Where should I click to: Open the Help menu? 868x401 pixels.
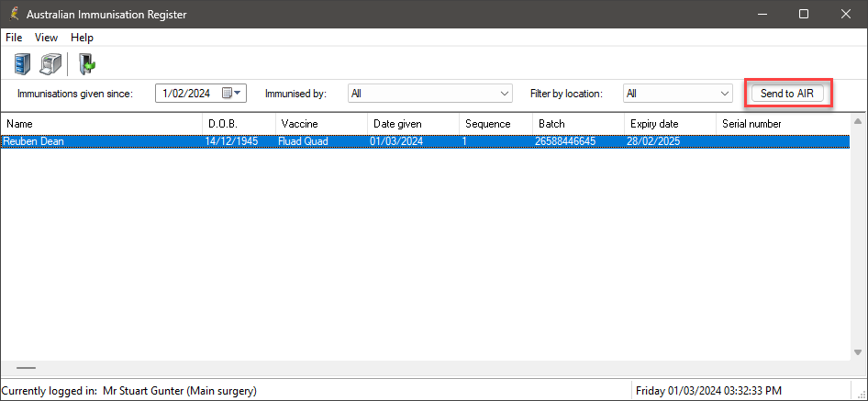(82, 38)
